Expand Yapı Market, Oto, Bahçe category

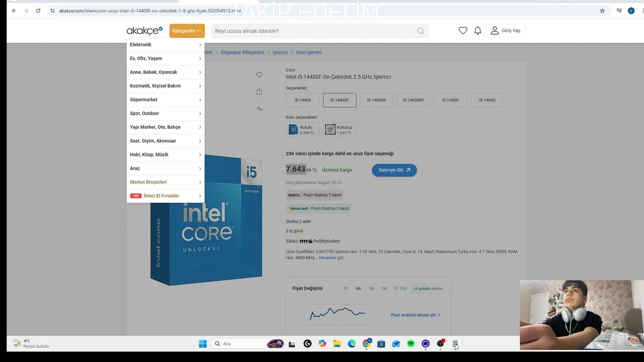pos(166,127)
